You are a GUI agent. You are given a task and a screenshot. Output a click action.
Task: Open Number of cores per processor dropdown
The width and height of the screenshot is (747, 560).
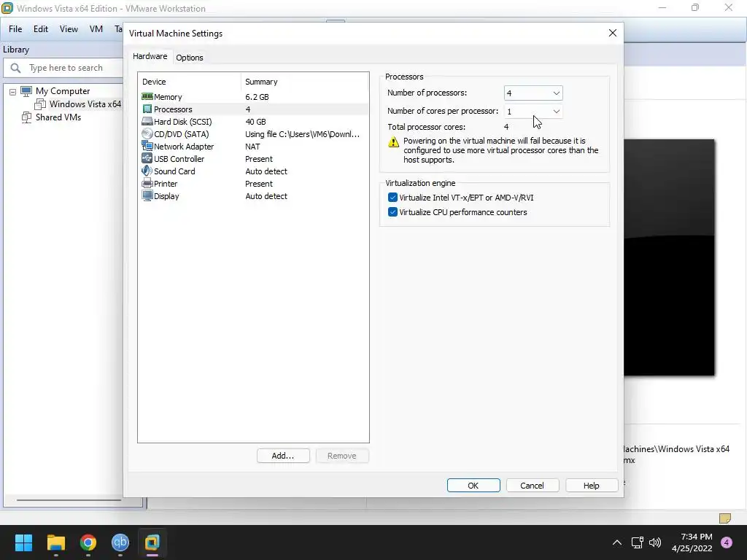[x=533, y=111]
